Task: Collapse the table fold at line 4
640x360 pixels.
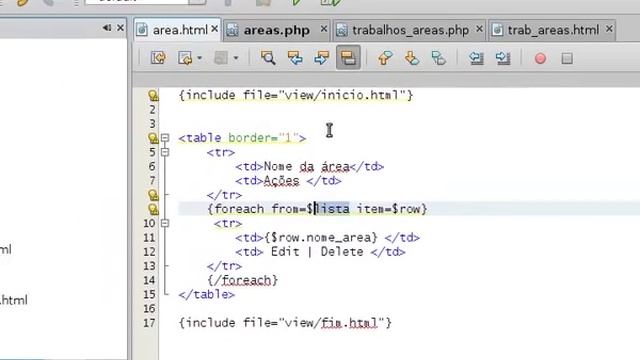Action: coord(165,138)
